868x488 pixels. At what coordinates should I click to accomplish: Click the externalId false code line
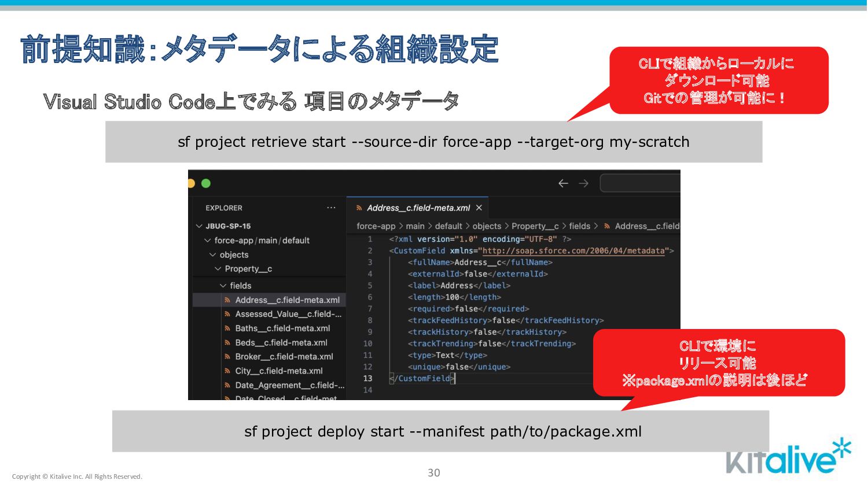point(477,274)
